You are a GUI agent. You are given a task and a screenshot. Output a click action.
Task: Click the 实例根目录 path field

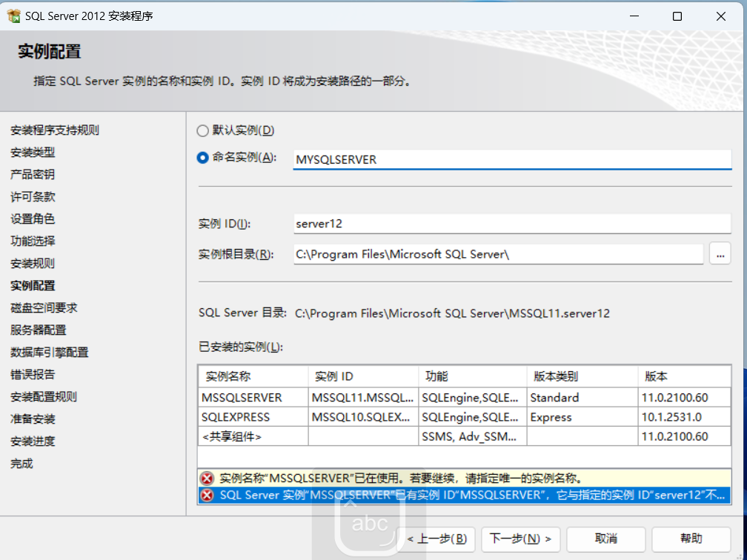pos(498,254)
